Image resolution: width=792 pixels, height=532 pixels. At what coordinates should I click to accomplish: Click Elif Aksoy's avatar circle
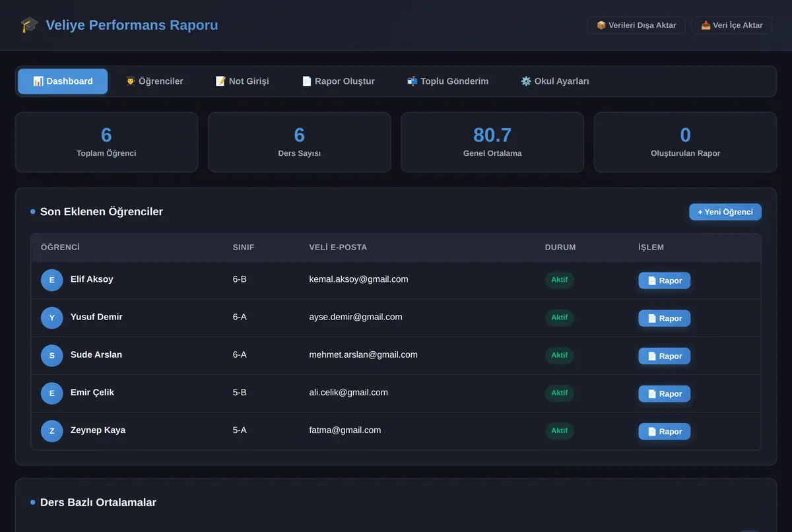point(52,280)
